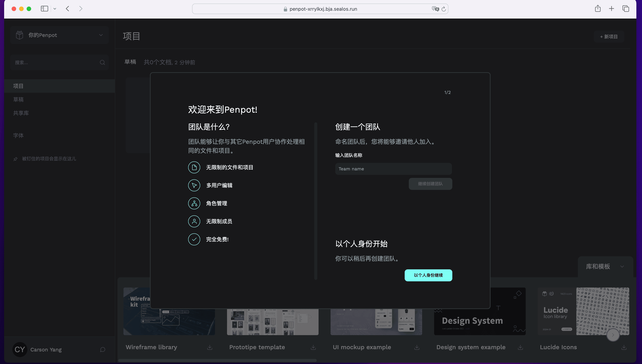Open the Carson Yang profile name
The image size is (642, 364).
pyautogui.click(x=46, y=350)
